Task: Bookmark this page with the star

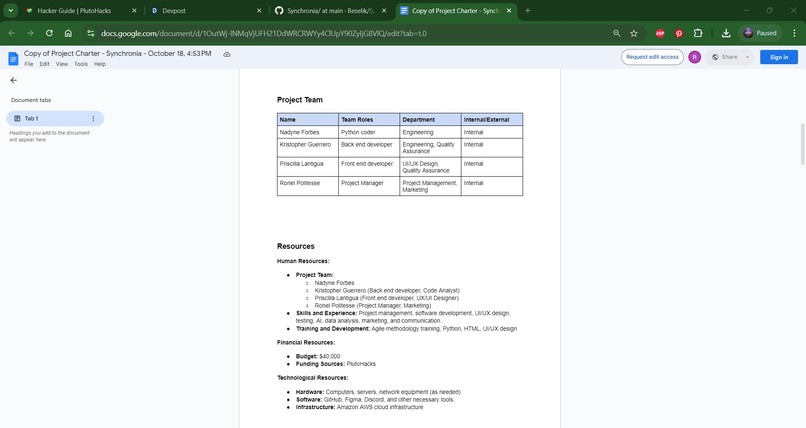Action: pyautogui.click(x=634, y=33)
